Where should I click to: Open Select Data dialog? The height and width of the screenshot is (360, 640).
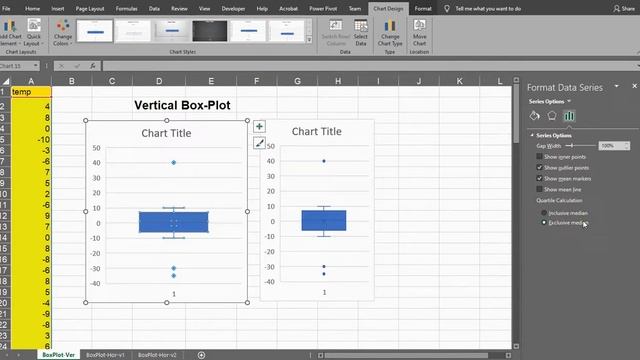(360, 32)
